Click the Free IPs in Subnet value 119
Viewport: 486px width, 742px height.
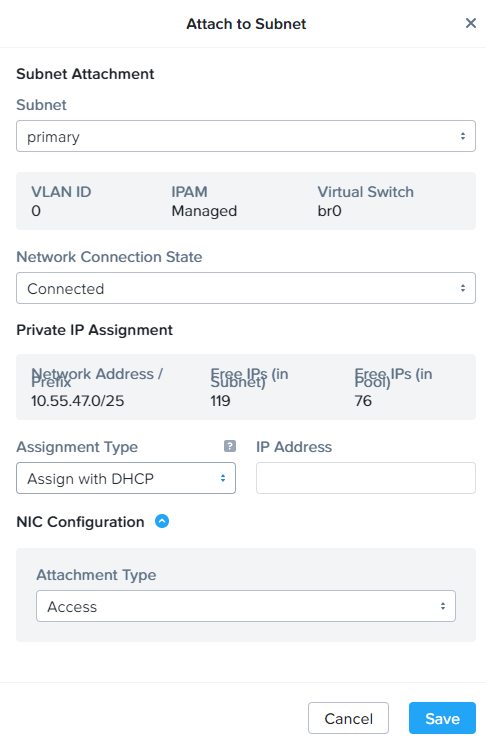pos(221,401)
